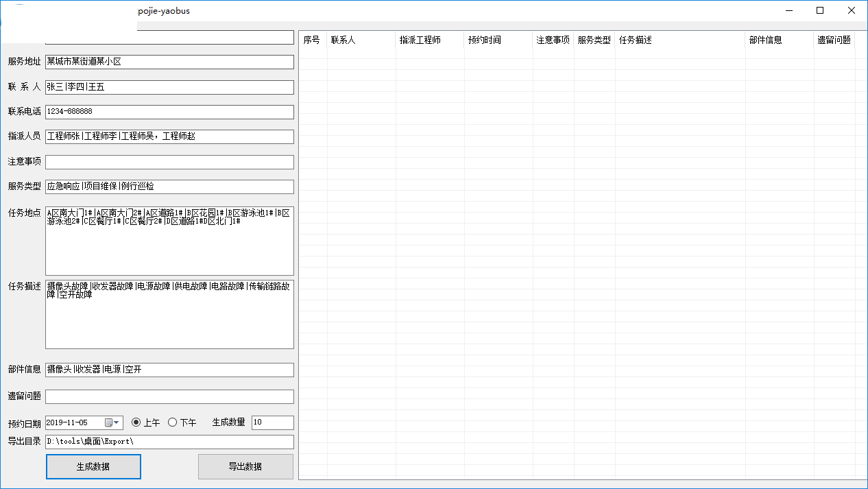Minimize the window from title bar
The height and width of the screenshot is (489, 868).
(789, 10)
